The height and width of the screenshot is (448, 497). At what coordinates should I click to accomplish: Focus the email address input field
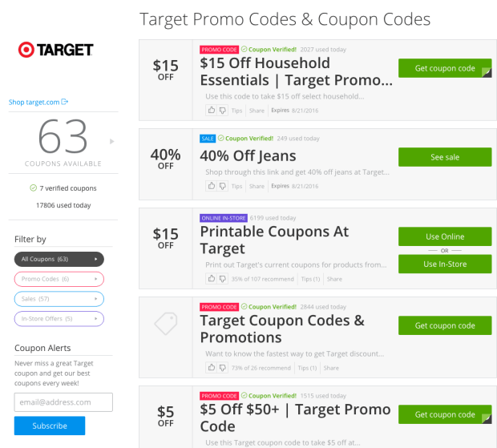click(63, 402)
